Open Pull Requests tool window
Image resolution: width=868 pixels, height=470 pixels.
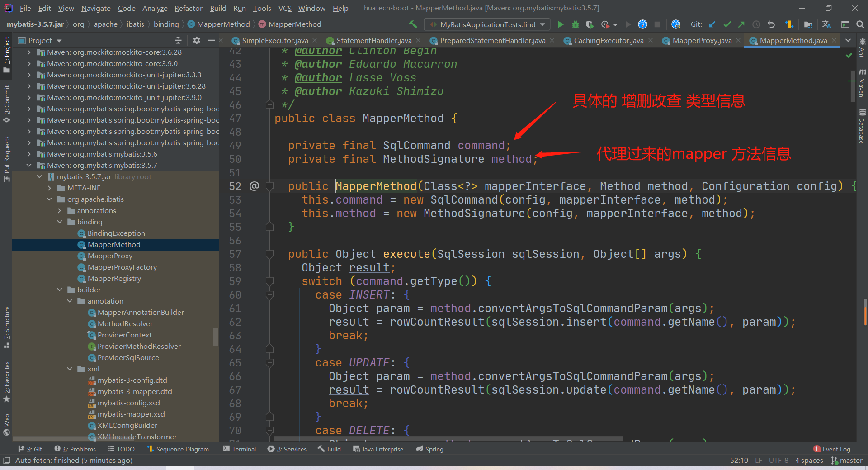pyautogui.click(x=6, y=159)
